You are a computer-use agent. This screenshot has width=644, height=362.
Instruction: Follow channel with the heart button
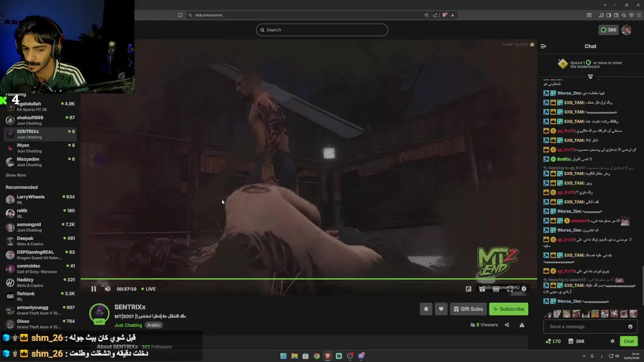[x=441, y=309]
